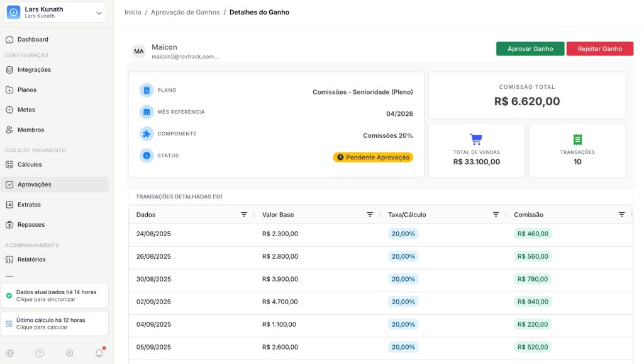
Task: Open Extratos in the sidebar
Action: pos(29,205)
